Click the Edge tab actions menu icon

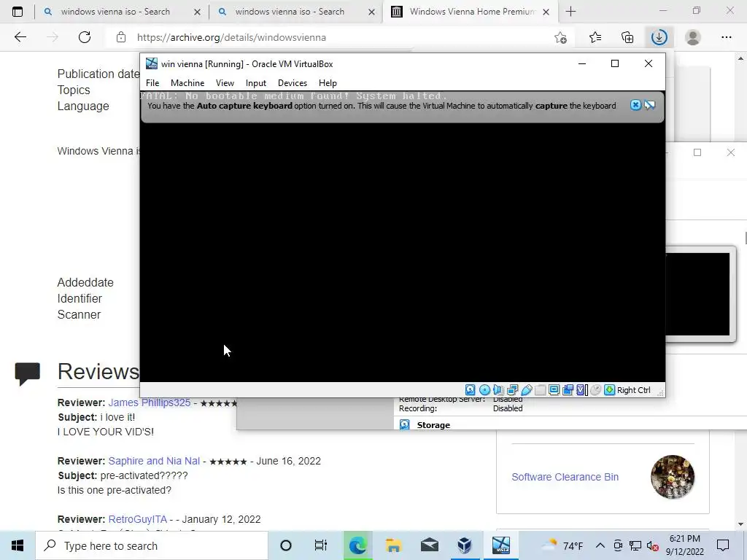(x=18, y=12)
